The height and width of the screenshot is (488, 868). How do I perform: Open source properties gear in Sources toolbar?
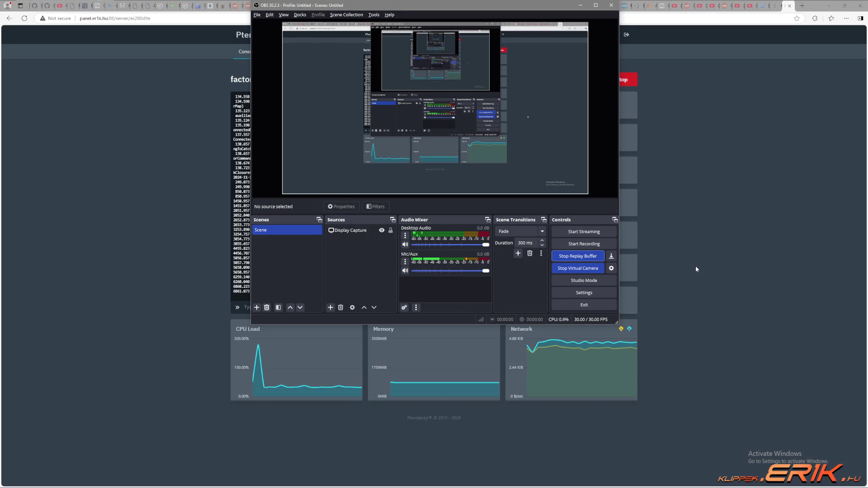click(x=352, y=307)
